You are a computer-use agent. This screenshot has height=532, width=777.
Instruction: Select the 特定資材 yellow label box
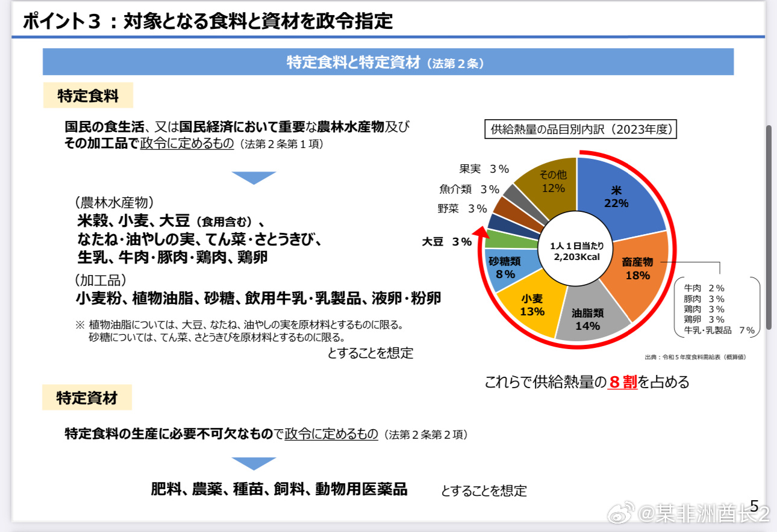(87, 398)
